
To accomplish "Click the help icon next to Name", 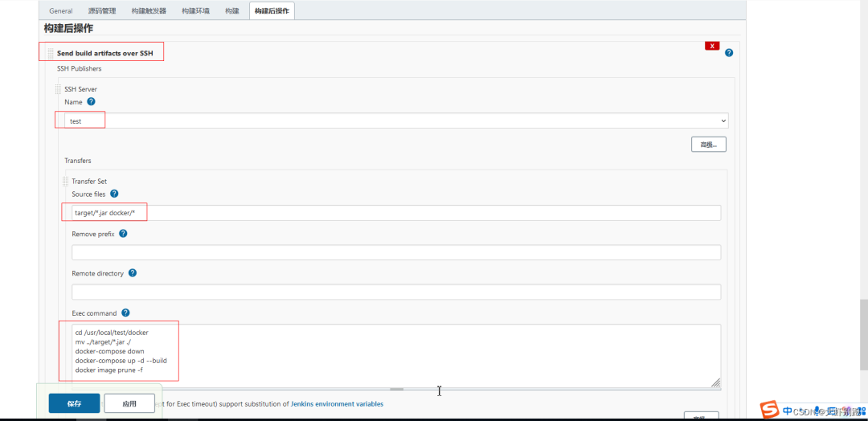I will pos(91,102).
